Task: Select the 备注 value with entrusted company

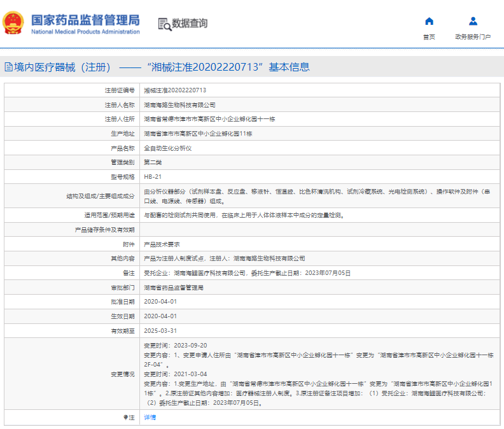Action: pyautogui.click(x=247, y=273)
